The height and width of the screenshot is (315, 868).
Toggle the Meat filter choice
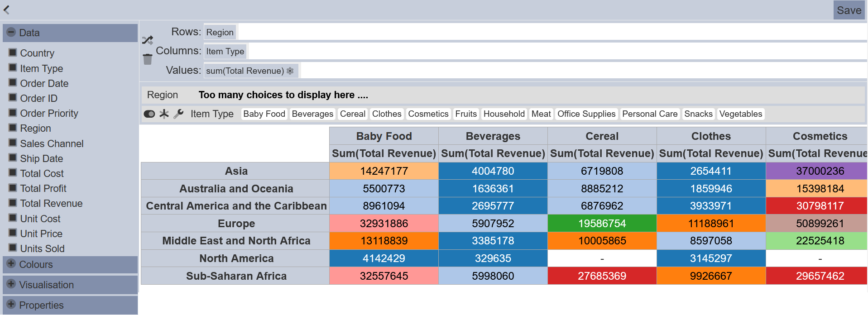click(x=541, y=114)
